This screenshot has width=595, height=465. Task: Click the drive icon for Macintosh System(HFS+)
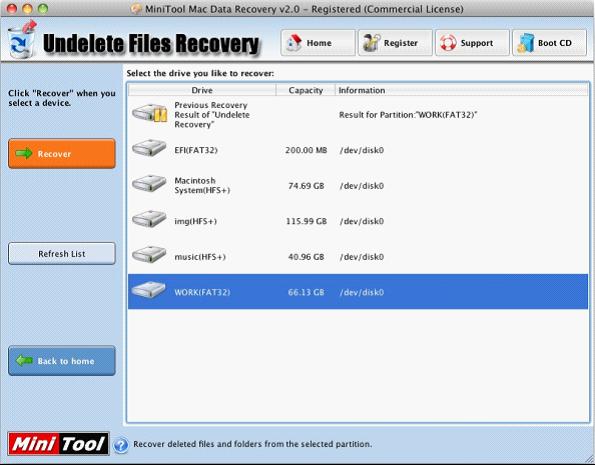(149, 183)
